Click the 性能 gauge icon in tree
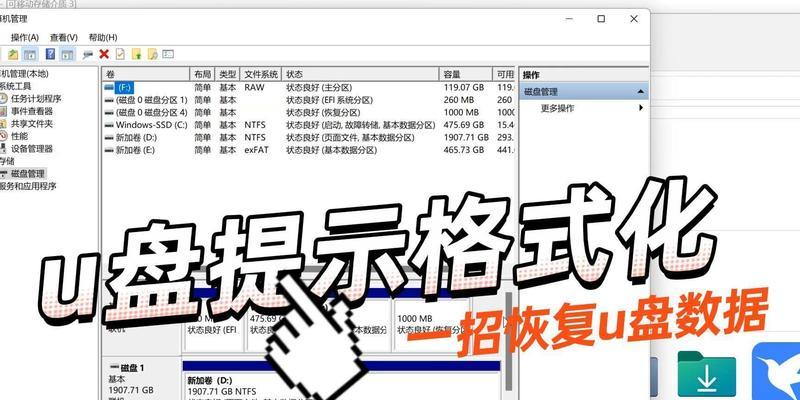Image resolution: width=800 pixels, height=400 pixels. click(x=4, y=136)
